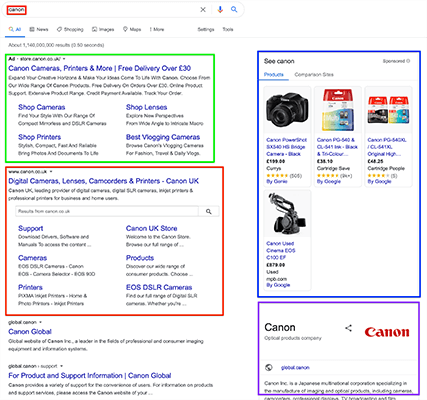Open For Product and Support Information result
427x400 pixels.
[90, 376]
